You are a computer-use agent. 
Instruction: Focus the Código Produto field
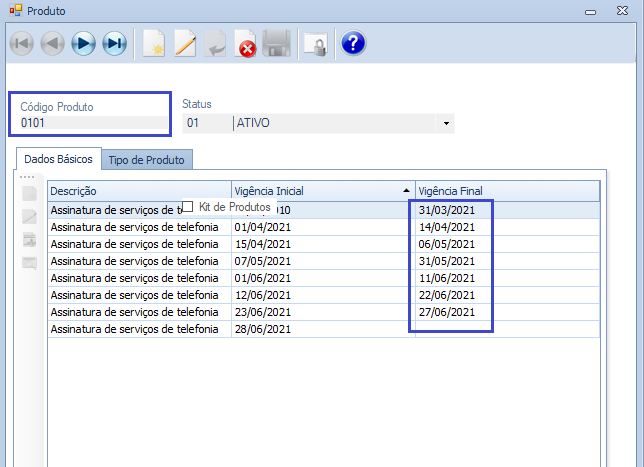(x=94, y=124)
